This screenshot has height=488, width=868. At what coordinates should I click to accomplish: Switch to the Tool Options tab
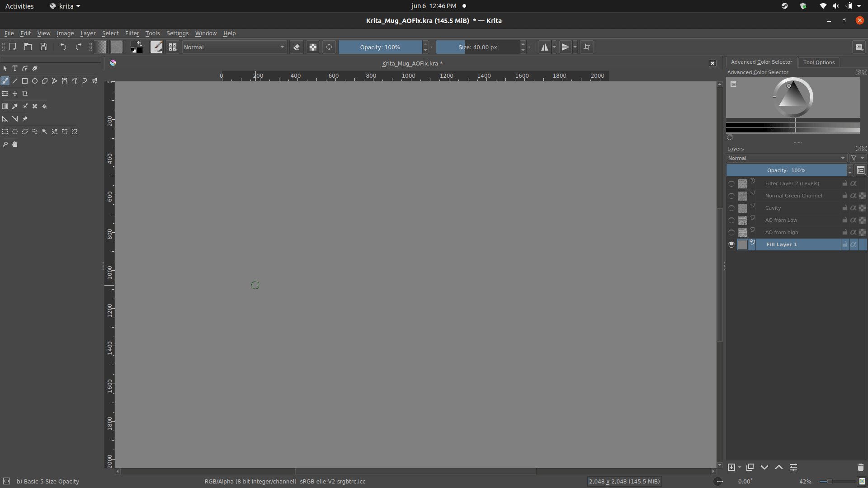819,62
